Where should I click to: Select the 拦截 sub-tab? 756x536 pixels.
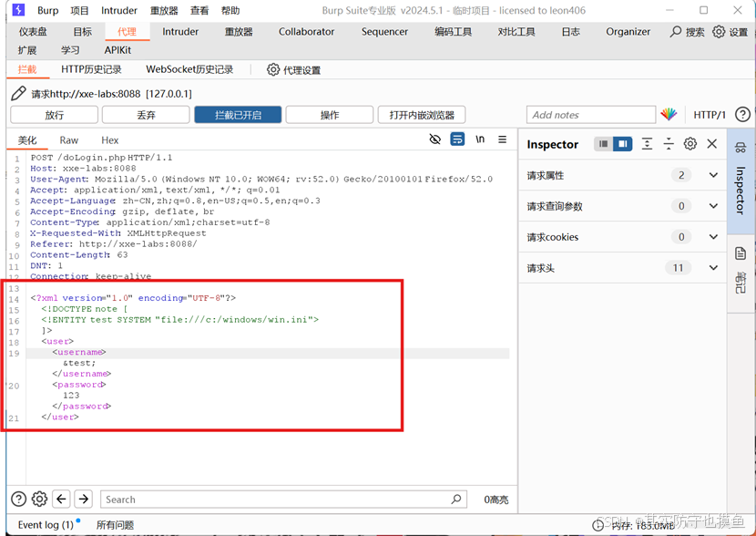tap(27, 69)
